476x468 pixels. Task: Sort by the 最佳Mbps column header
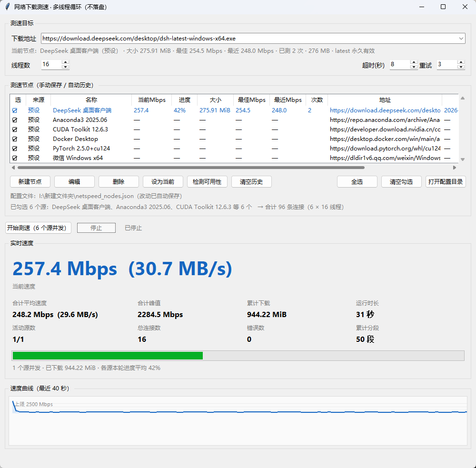(251, 100)
